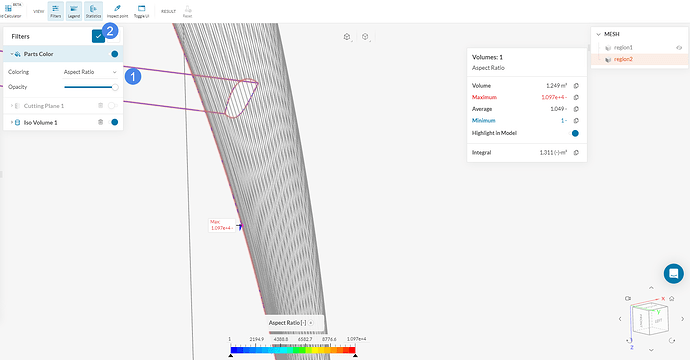Image resolution: width=690 pixels, height=360 pixels.
Task: Select the Cutting Plane 1 filter icon
Action: [18, 106]
